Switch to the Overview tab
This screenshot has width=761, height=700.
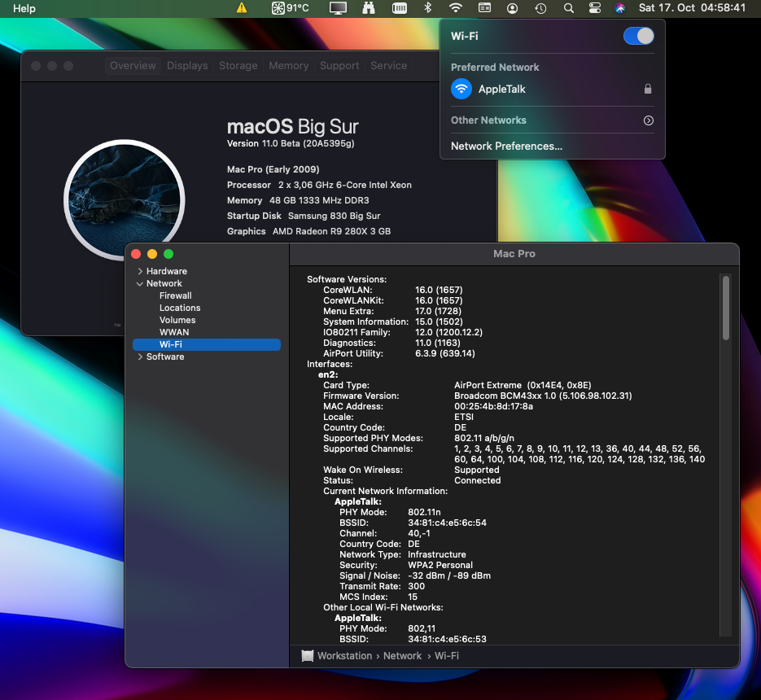tap(133, 66)
